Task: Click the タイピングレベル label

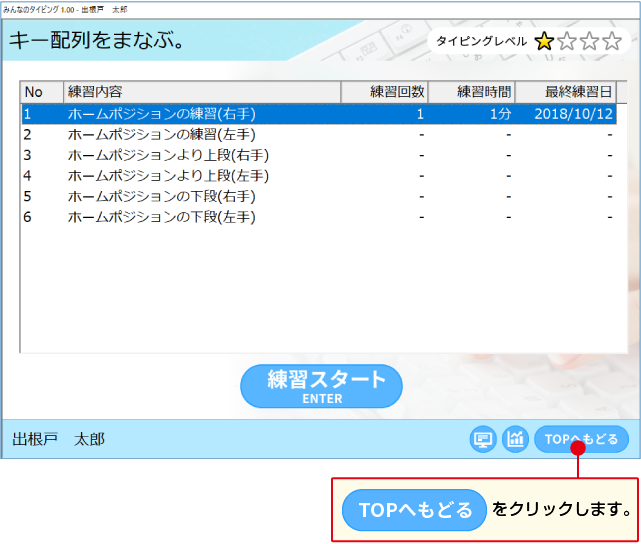Action: coord(481,41)
